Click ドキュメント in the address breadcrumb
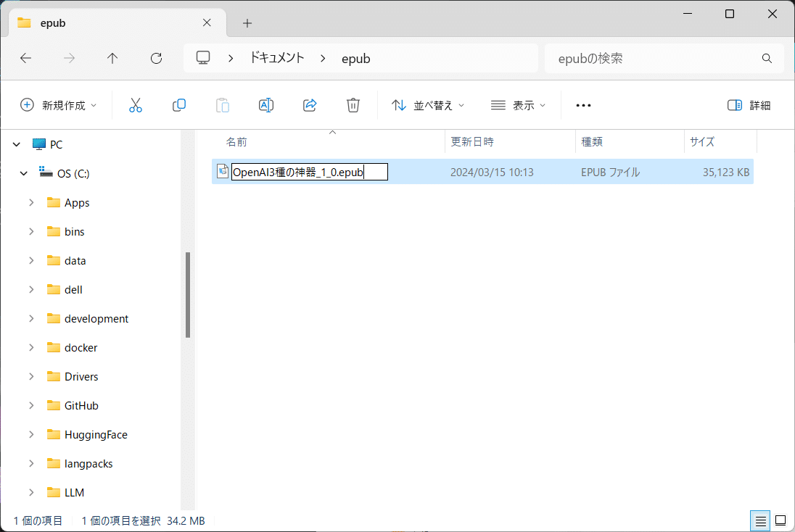795x532 pixels. tap(277, 58)
